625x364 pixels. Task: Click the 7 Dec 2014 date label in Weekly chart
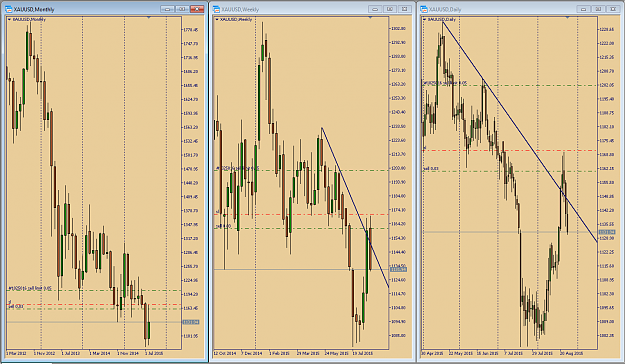(x=252, y=353)
